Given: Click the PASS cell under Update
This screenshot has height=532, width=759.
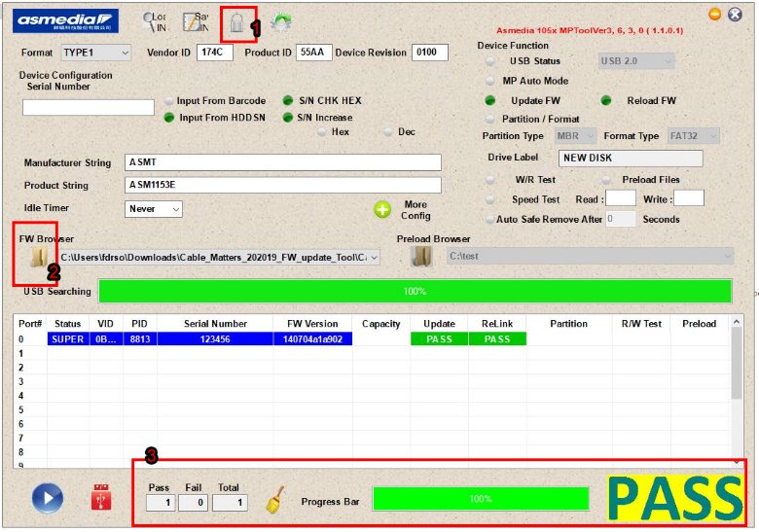Looking at the screenshot, I should tap(439, 339).
